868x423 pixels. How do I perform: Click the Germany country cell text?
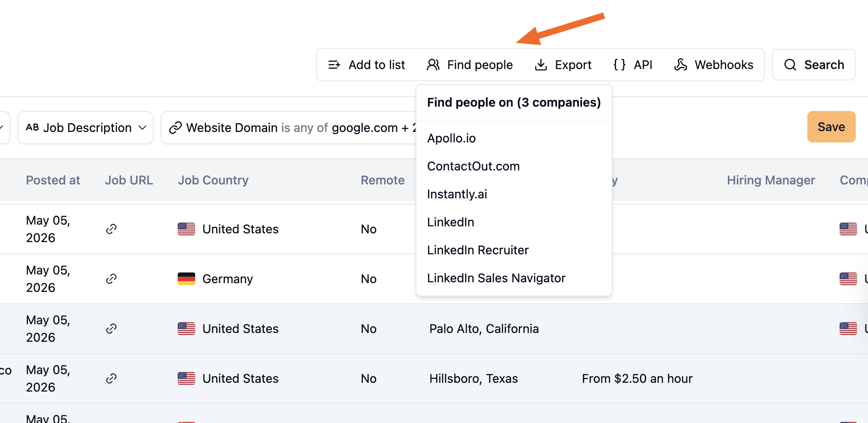[227, 279]
